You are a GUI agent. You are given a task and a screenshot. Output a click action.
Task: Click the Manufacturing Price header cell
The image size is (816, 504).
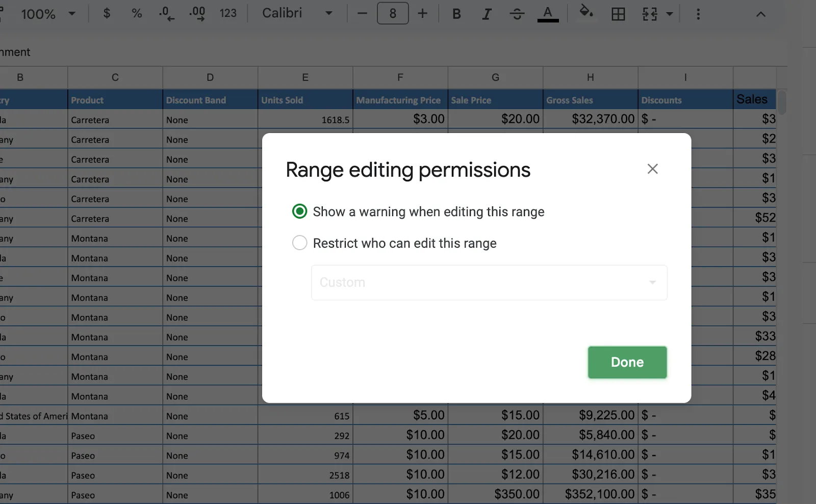coord(400,100)
